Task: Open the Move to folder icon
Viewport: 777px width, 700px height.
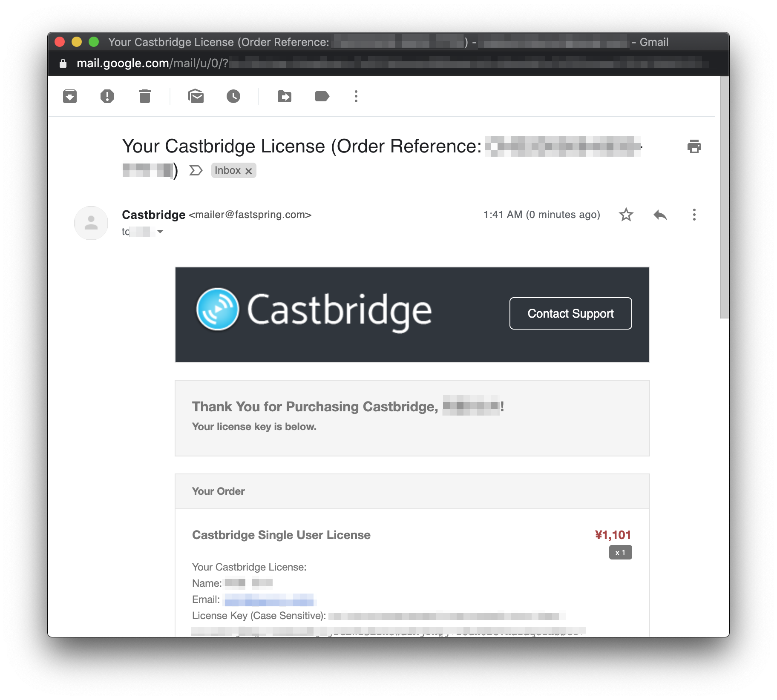Action: 285,96
